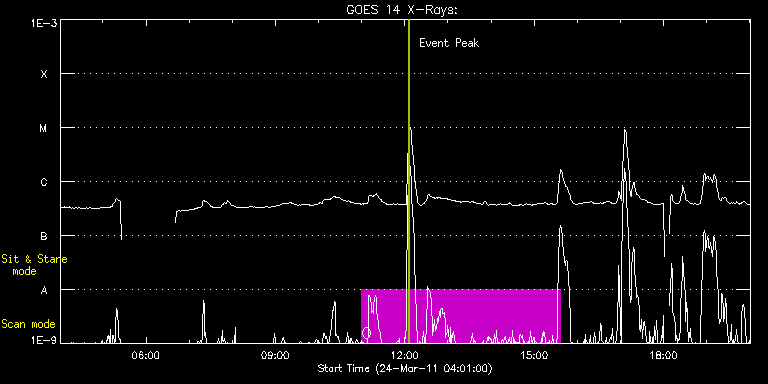Click the M flare class axis label
The image size is (768, 384).
(44, 128)
